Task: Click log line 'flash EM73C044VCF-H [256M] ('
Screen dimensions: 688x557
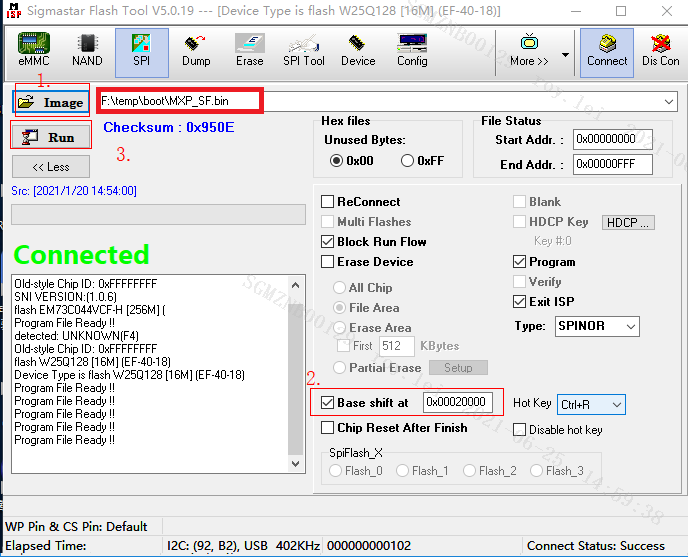Action: 90,310
